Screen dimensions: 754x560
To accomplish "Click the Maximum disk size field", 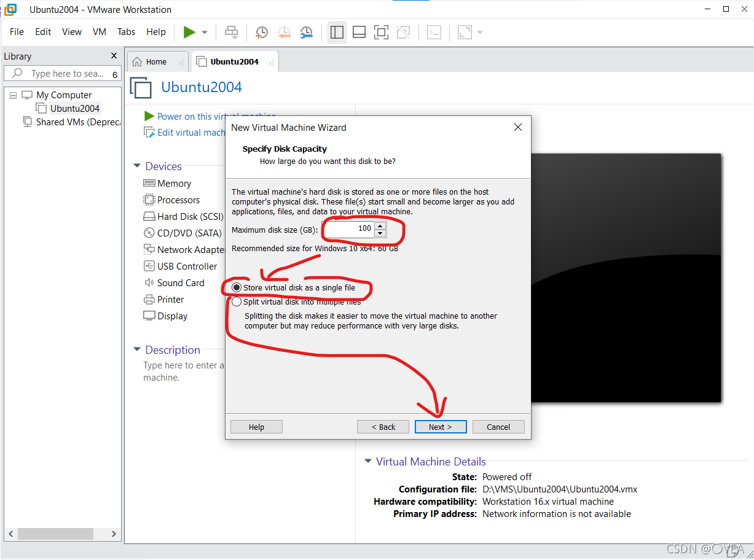I will [349, 229].
